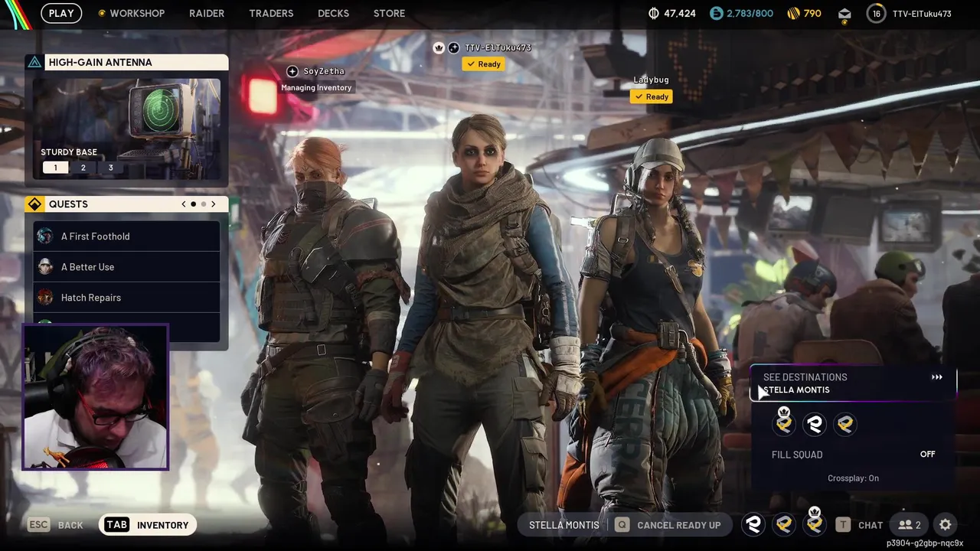The width and height of the screenshot is (980, 551).
Task: Go to next quests page arrow
Action: coord(213,204)
